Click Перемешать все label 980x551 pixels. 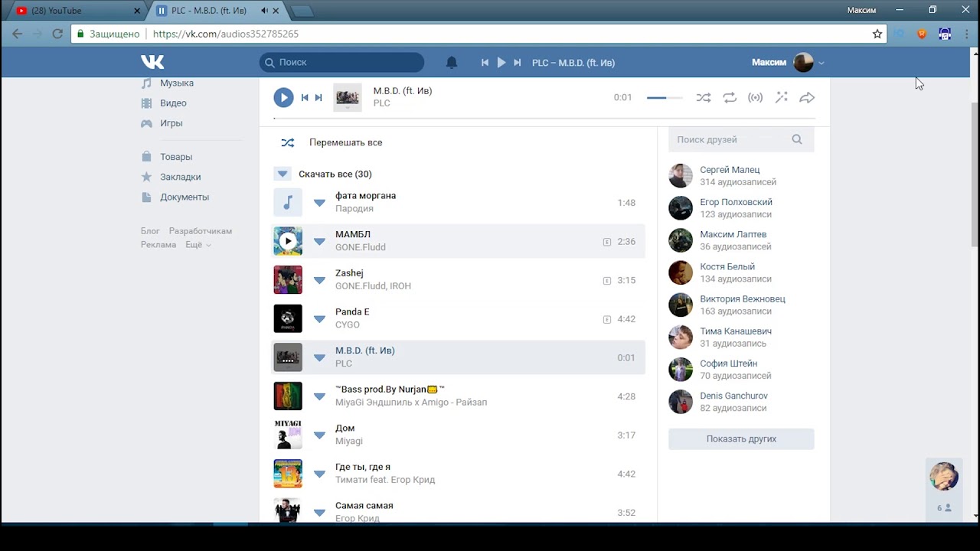point(345,142)
